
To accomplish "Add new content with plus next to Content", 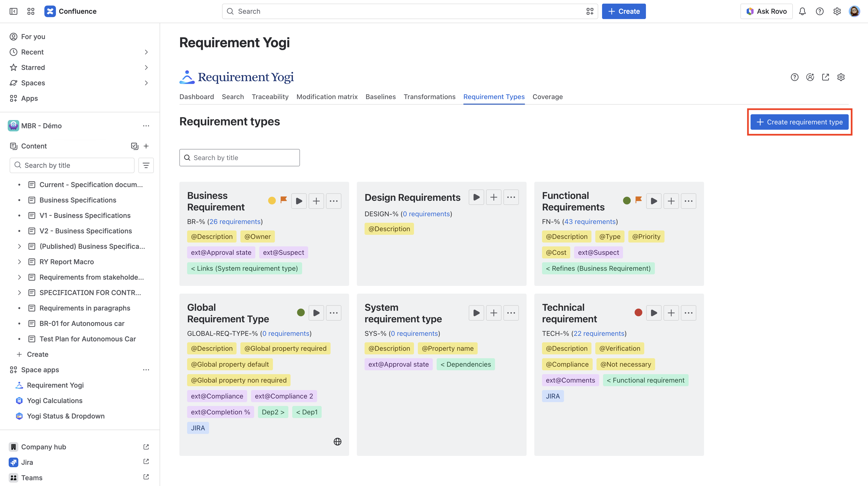I will [x=146, y=146].
